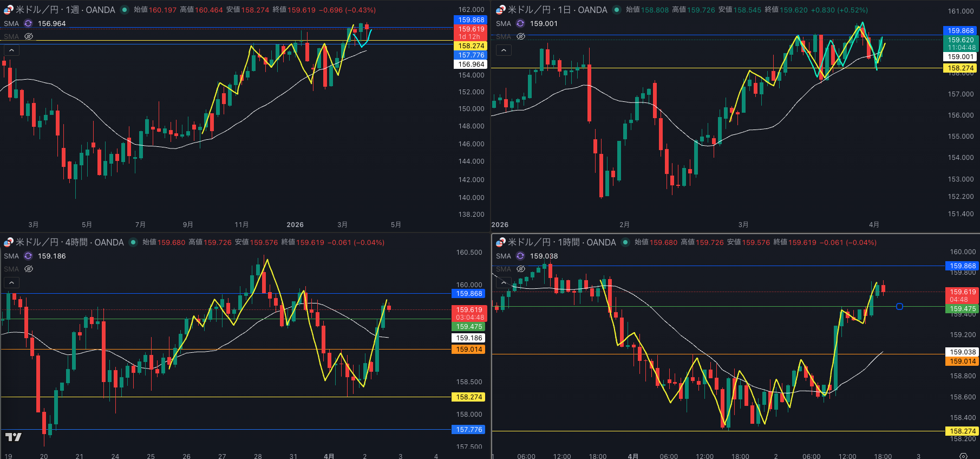980x459 pixels.
Task: Click the USD/JPY flag icon on the daily chart
Action: 500,10
